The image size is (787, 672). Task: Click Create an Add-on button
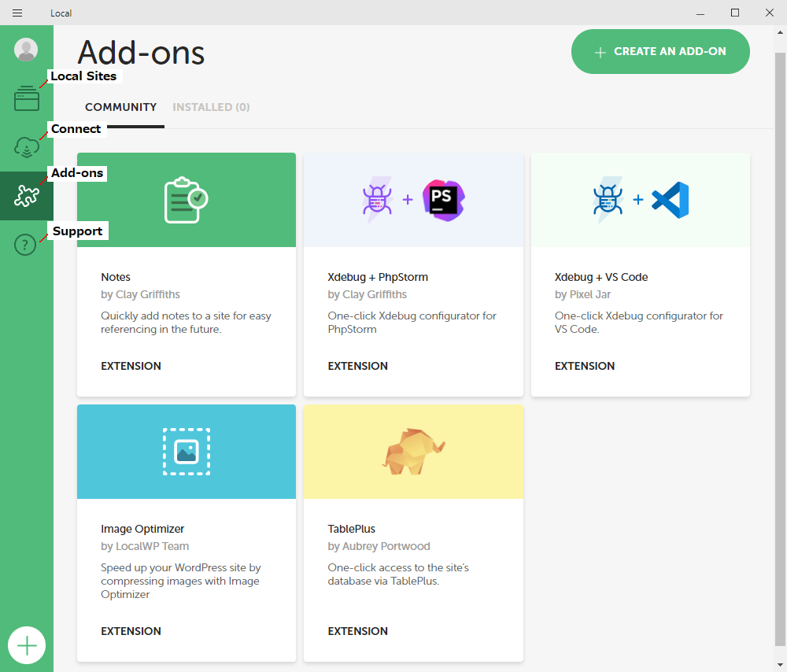[x=660, y=51]
